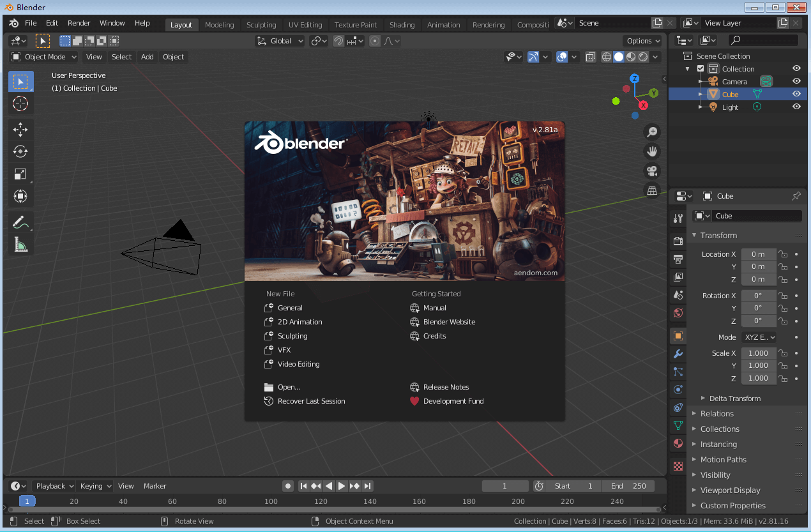Jump to the last frame with the playback control
This screenshot has height=532, width=811.
pos(368,486)
